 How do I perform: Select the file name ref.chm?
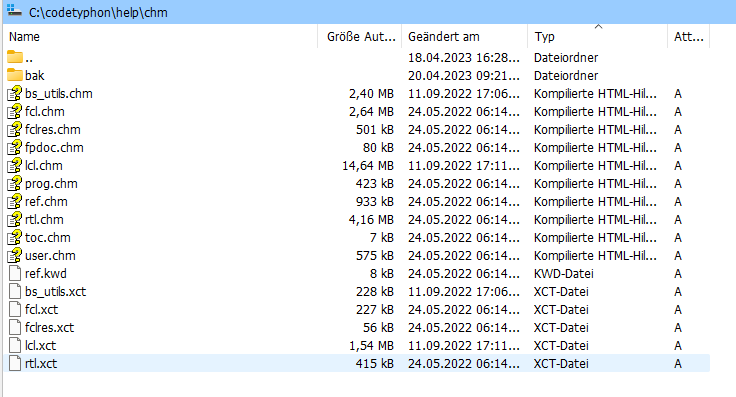[x=46, y=201]
